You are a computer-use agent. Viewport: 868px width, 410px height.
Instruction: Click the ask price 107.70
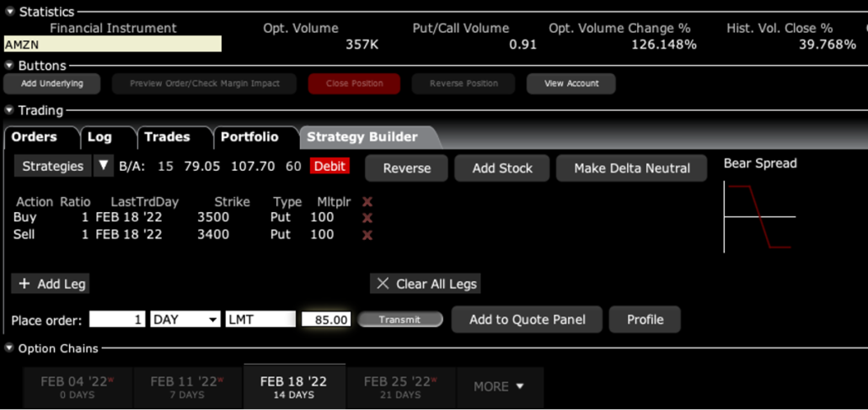pos(253,166)
